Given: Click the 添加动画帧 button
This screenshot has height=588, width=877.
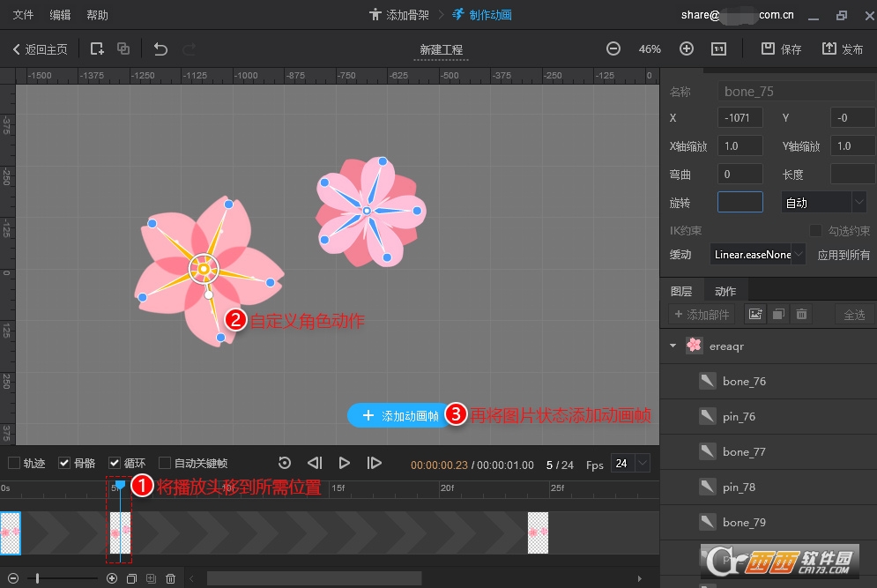Looking at the screenshot, I should (x=401, y=416).
